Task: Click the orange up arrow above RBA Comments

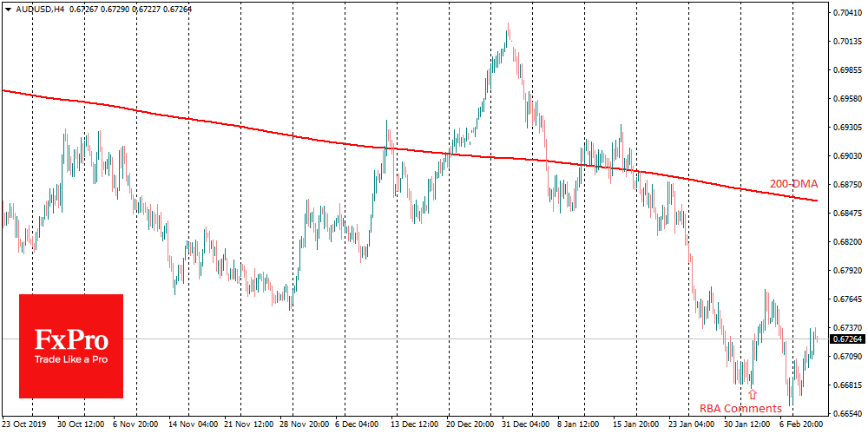Action: (x=752, y=395)
